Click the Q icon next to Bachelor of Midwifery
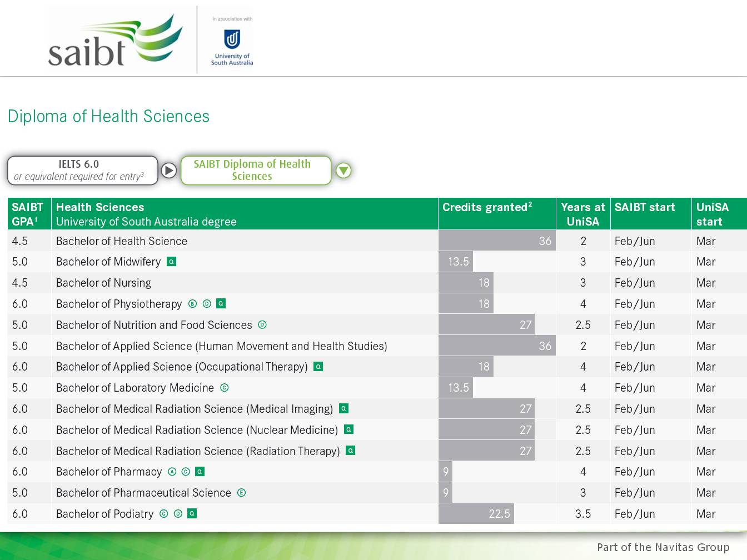The width and height of the screenshot is (747, 560). coord(172,261)
